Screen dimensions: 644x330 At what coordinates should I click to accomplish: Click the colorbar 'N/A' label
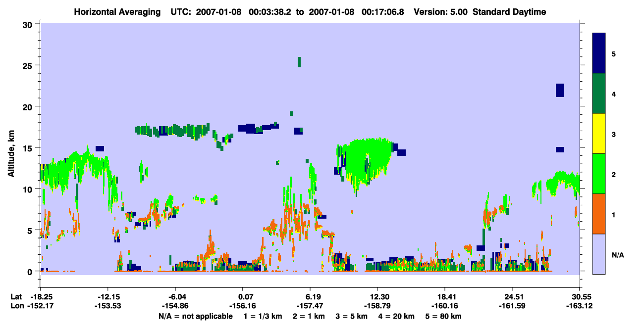tap(617, 255)
